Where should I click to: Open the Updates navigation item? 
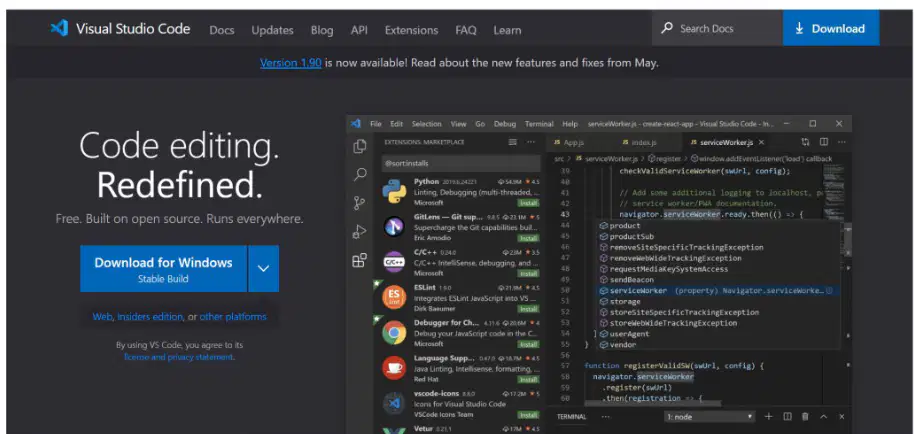(272, 30)
